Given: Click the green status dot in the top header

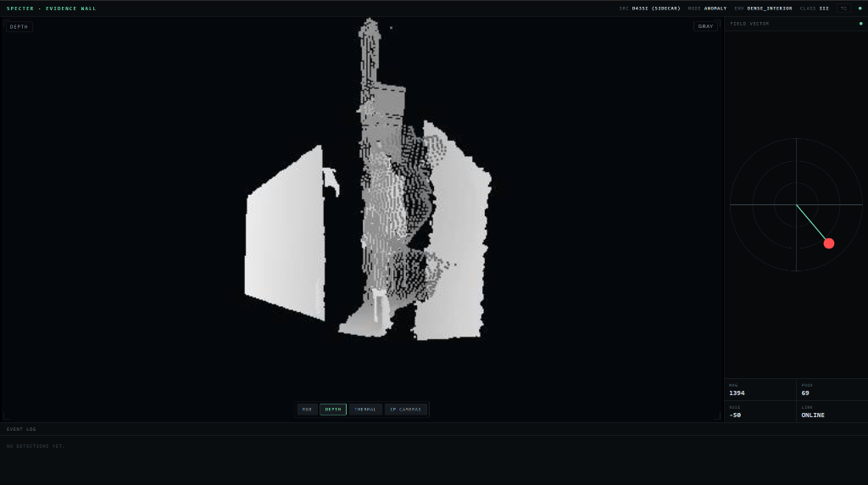Looking at the screenshot, I should coord(860,8).
